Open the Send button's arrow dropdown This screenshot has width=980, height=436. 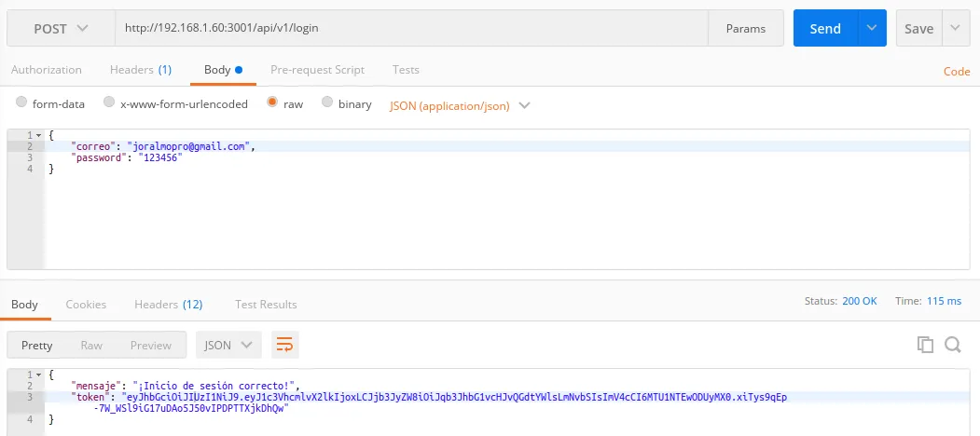pos(872,28)
